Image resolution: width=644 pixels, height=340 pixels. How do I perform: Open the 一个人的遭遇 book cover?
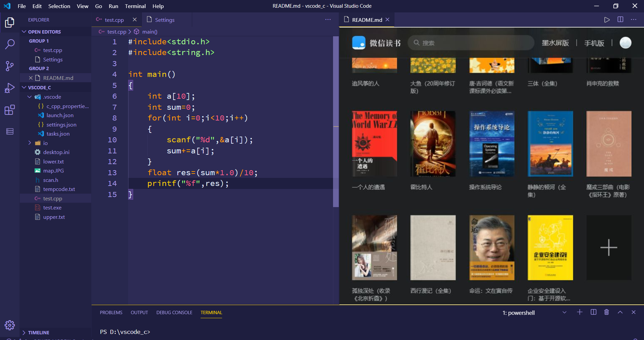tap(374, 144)
